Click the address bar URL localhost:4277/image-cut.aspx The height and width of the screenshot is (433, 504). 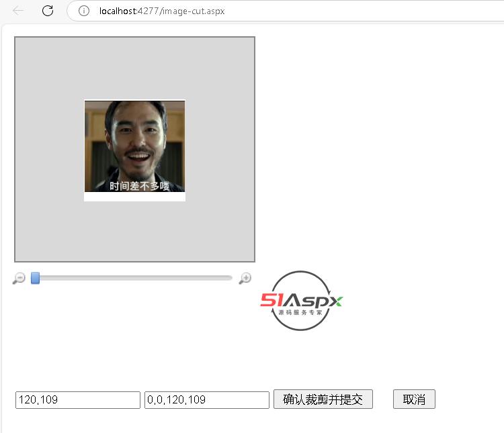pos(162,11)
